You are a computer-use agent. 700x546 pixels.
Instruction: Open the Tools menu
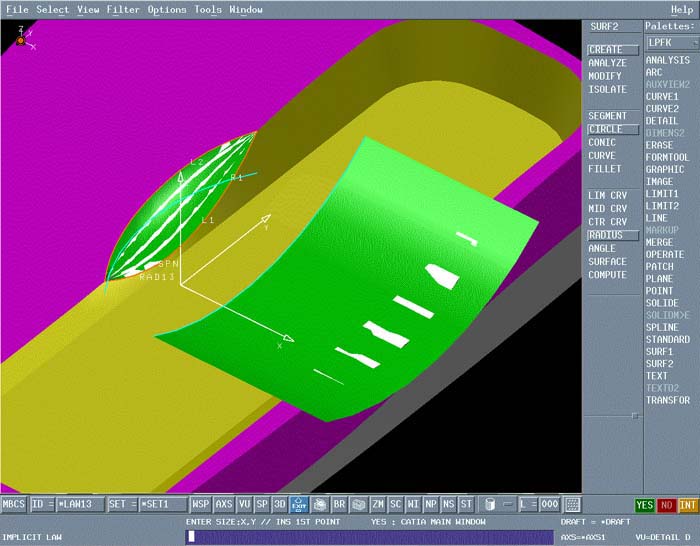pyautogui.click(x=208, y=10)
